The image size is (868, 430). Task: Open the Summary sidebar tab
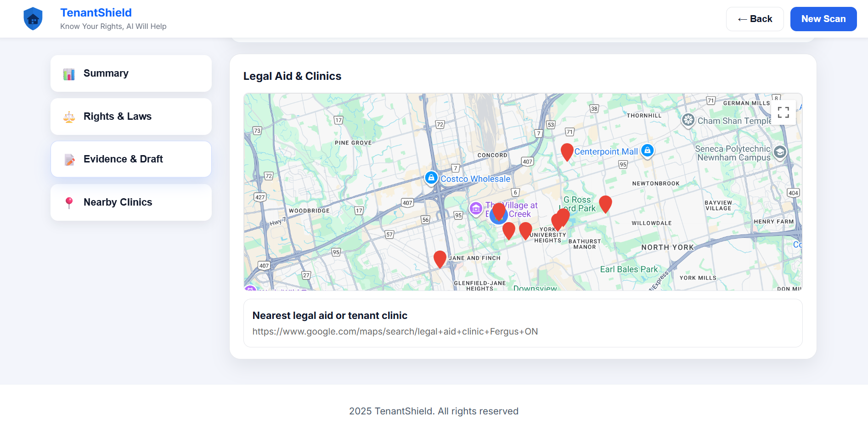click(x=131, y=73)
